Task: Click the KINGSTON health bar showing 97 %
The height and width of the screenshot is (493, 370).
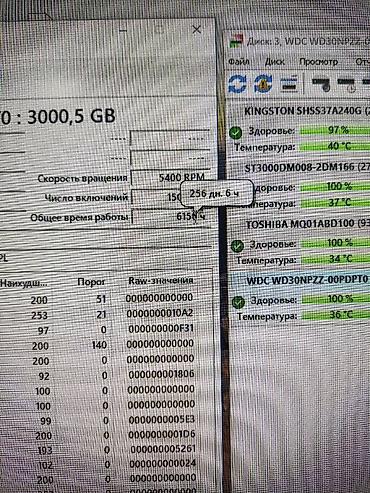Action: (x=335, y=130)
